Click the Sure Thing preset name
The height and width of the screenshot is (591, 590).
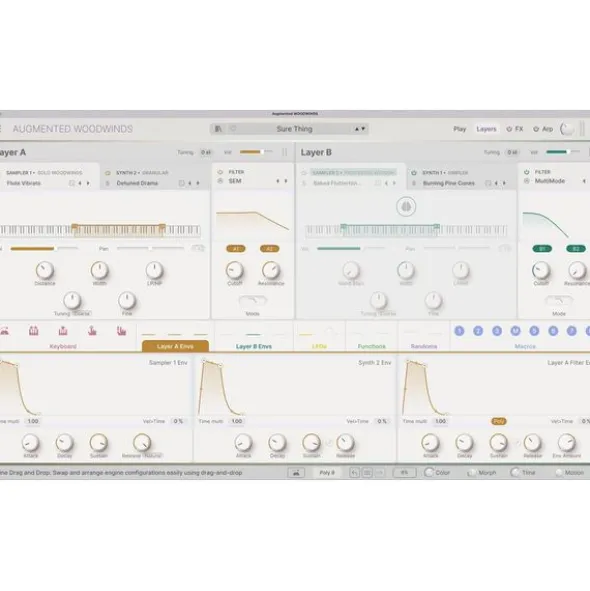click(x=294, y=129)
